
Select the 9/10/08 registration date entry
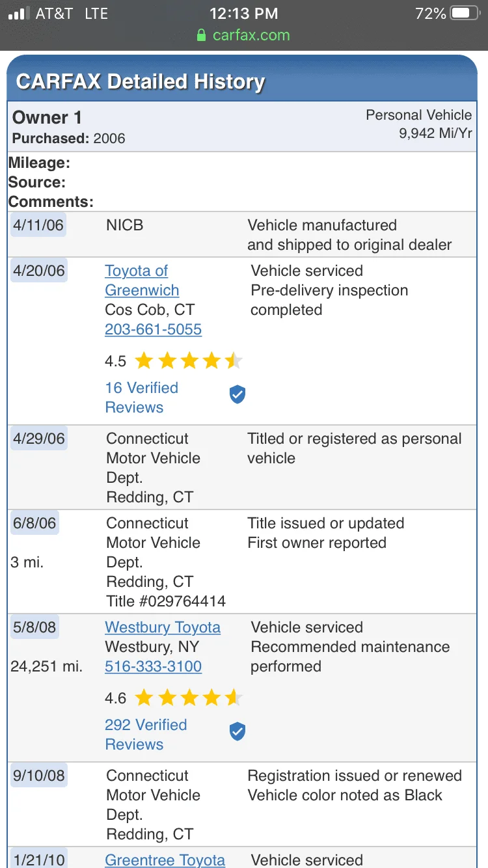point(38,776)
